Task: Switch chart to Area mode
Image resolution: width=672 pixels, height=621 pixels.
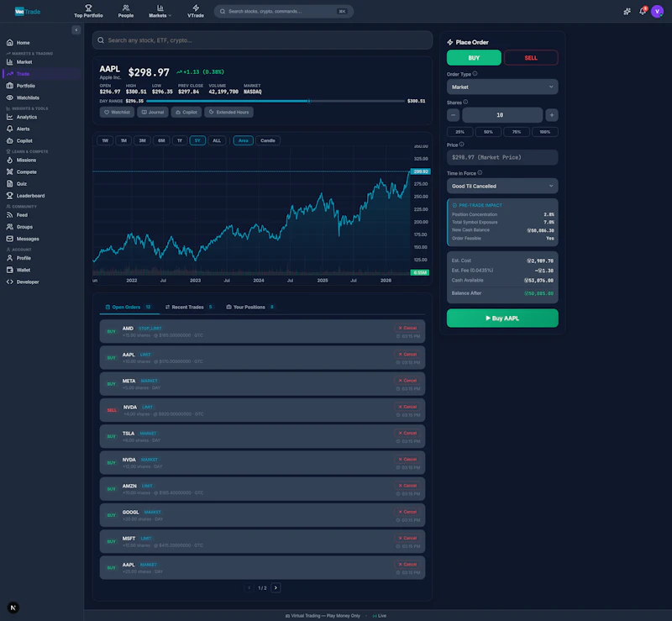Action: pyautogui.click(x=243, y=140)
